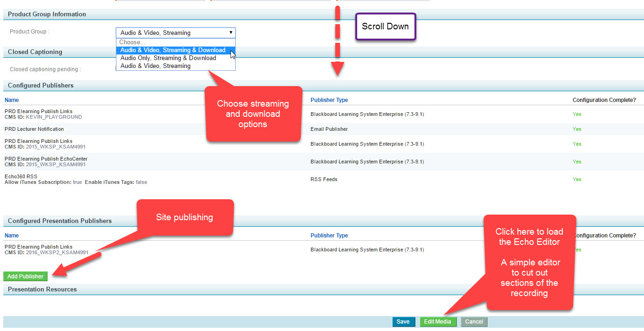
Task: Click the Yes status for Email Publisher row
Action: [577, 129]
